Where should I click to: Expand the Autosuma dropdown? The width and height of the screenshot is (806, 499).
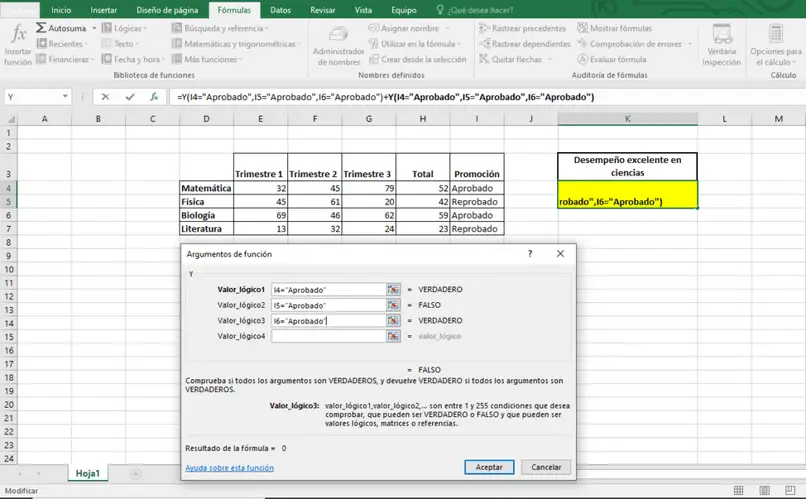pos(93,29)
